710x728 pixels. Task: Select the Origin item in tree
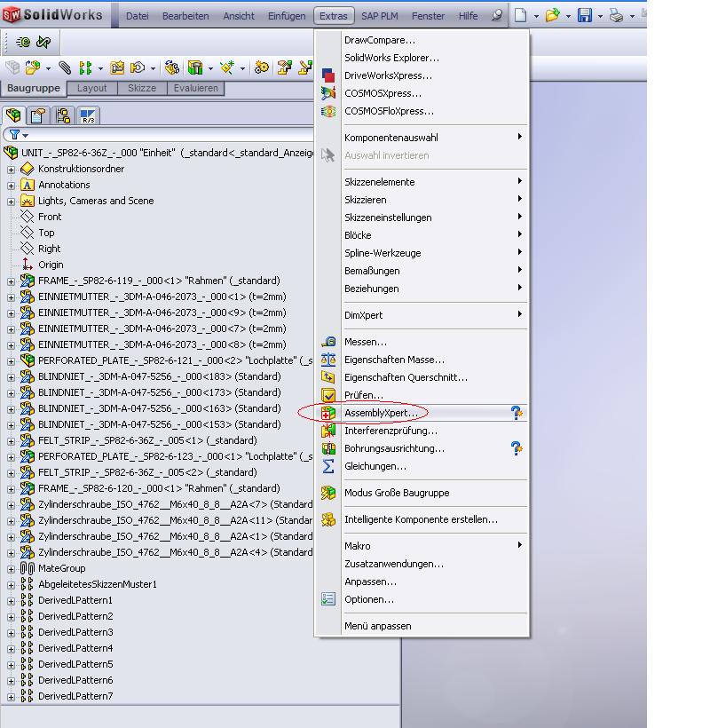51,265
